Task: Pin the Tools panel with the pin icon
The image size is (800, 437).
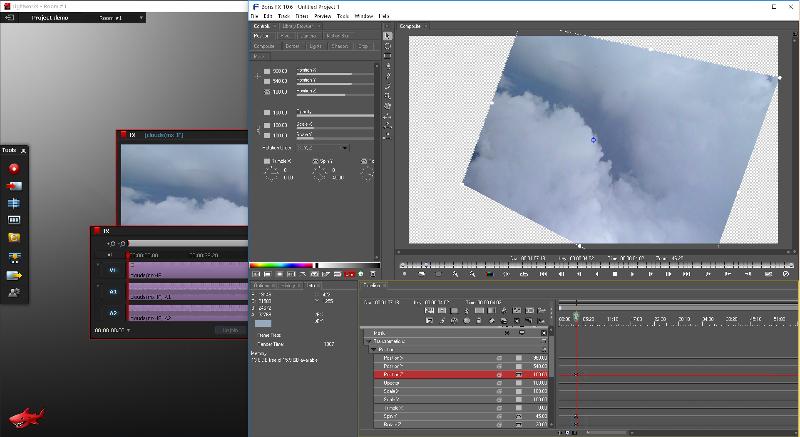Action: [x=24, y=150]
